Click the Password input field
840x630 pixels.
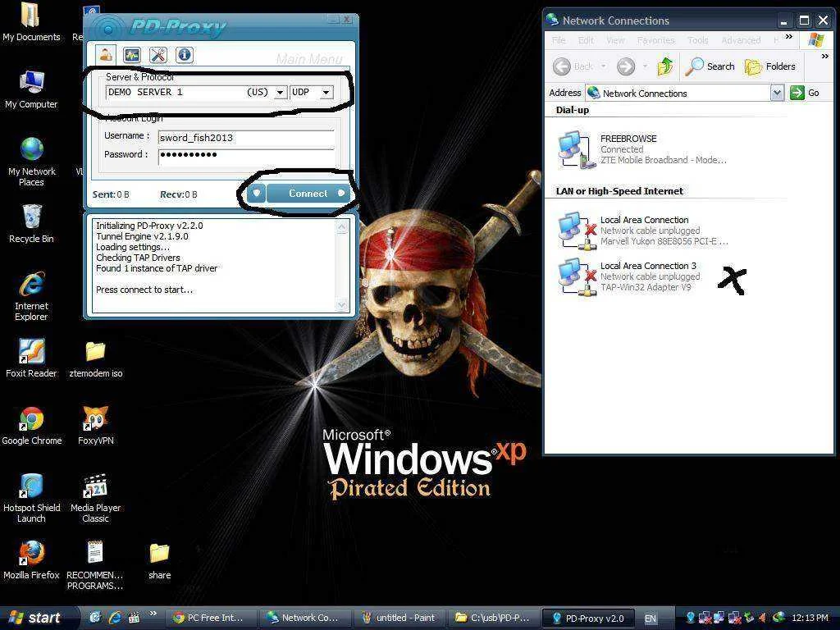(x=246, y=155)
